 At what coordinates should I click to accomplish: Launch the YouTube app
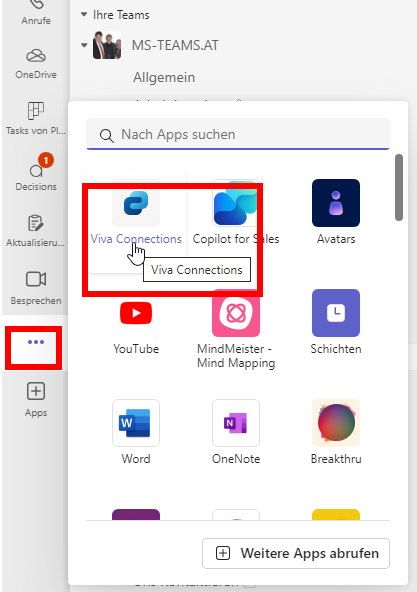click(x=136, y=323)
